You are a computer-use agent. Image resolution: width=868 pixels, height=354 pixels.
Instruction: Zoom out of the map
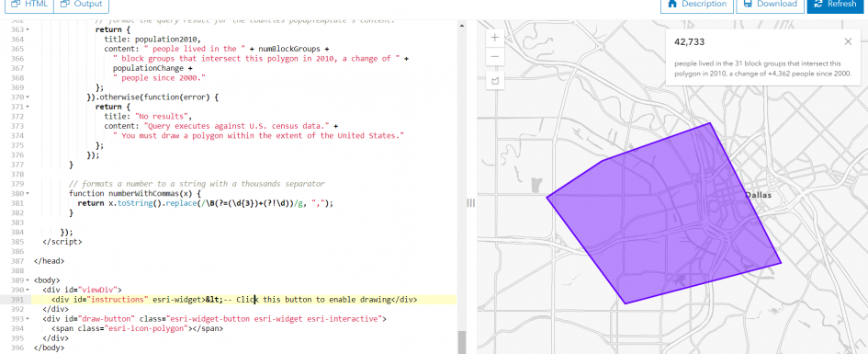point(494,56)
